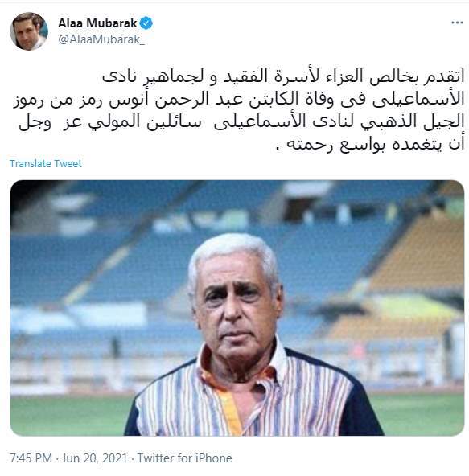Click the Alaa Mubarak display name

pyautogui.click(x=97, y=23)
